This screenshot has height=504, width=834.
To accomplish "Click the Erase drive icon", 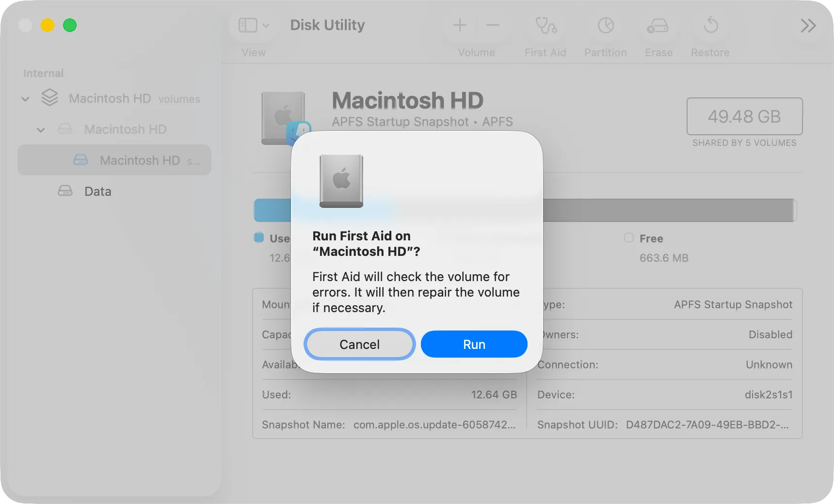I will [x=658, y=25].
